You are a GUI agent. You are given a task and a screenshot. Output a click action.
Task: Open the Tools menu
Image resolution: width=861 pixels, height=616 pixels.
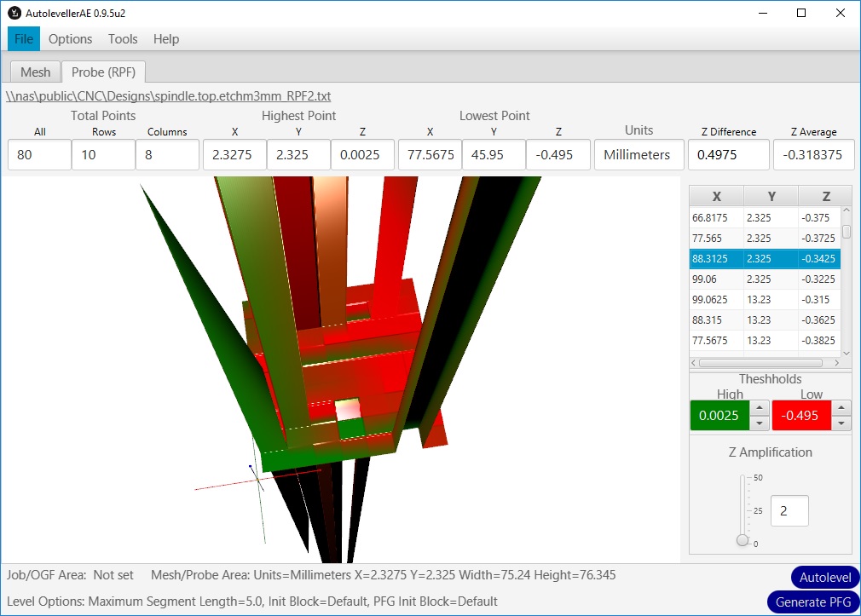click(123, 39)
